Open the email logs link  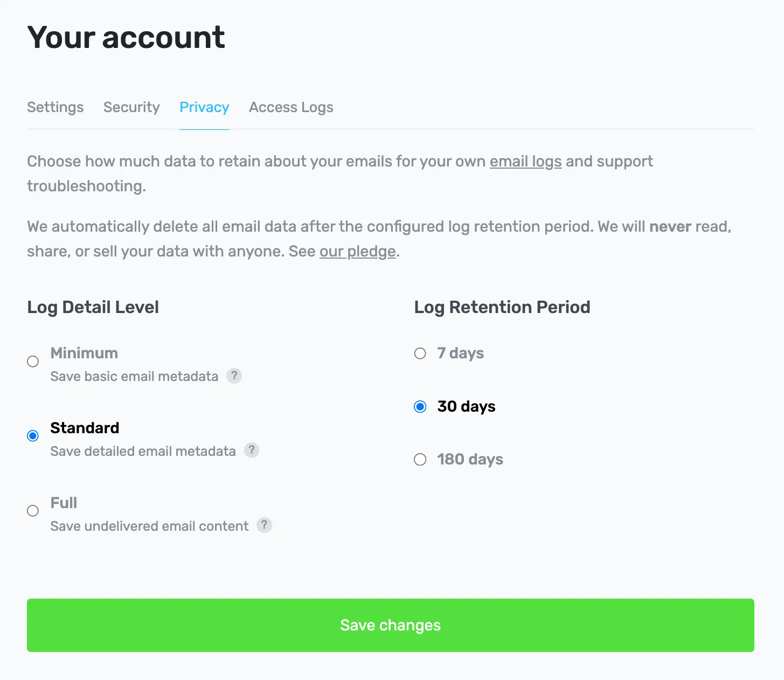[525, 161]
